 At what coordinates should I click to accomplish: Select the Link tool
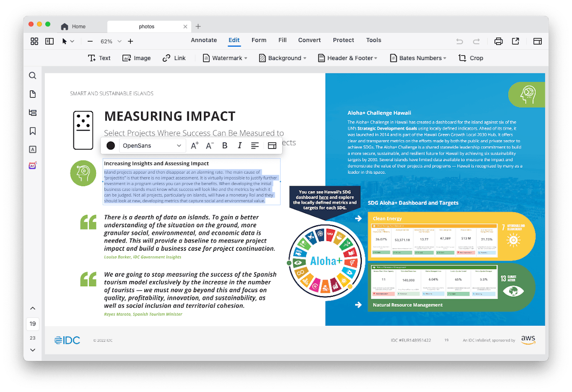pyautogui.click(x=174, y=58)
